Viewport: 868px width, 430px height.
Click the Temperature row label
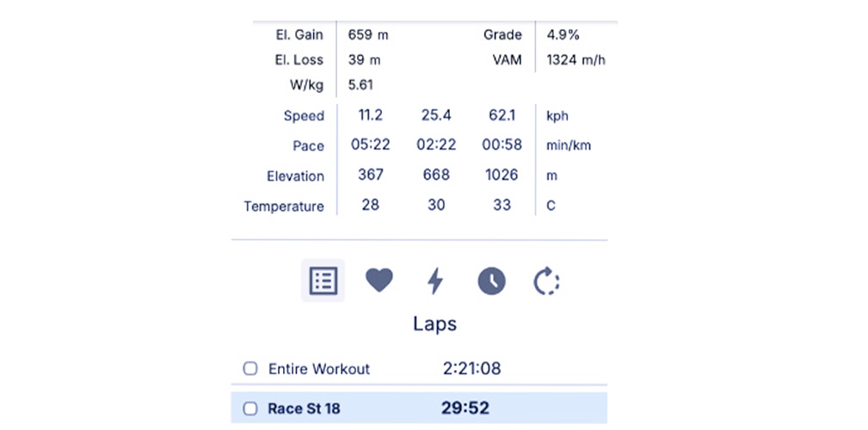(284, 206)
